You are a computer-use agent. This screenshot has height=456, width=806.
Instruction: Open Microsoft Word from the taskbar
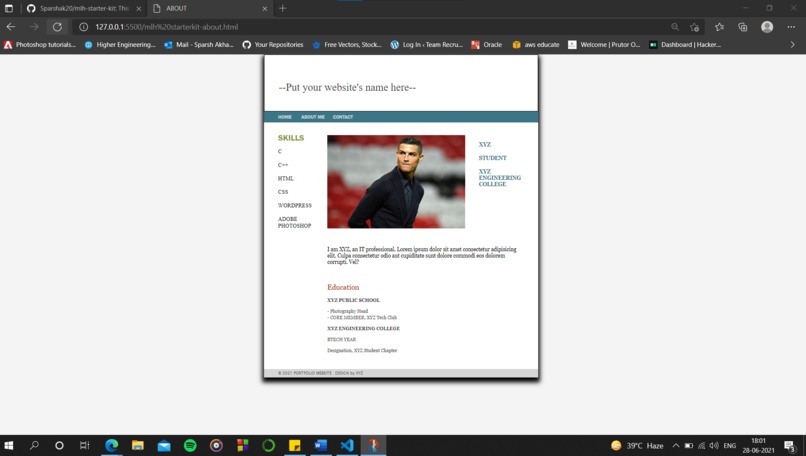321,445
